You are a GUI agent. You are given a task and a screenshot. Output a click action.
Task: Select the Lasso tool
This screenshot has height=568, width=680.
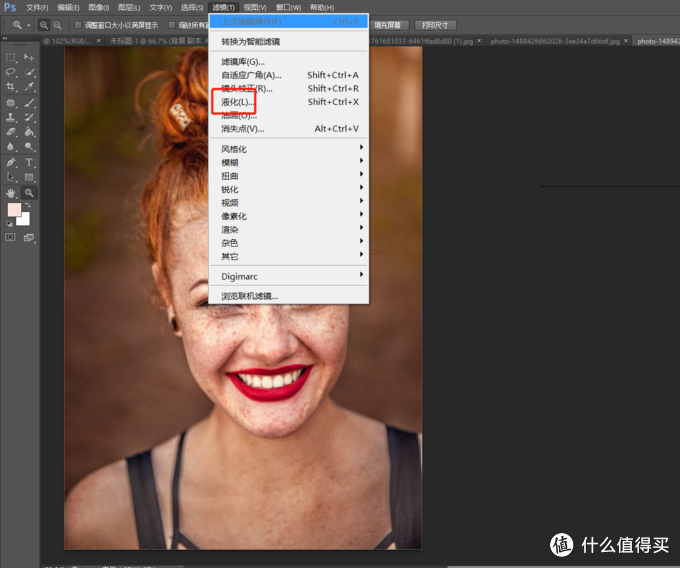pos(11,72)
